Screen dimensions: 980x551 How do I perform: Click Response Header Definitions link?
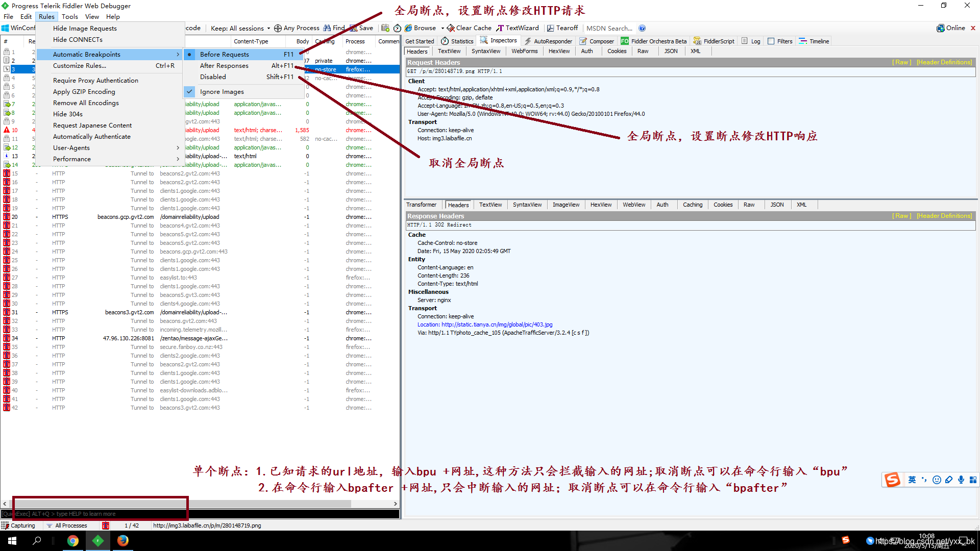(x=944, y=216)
